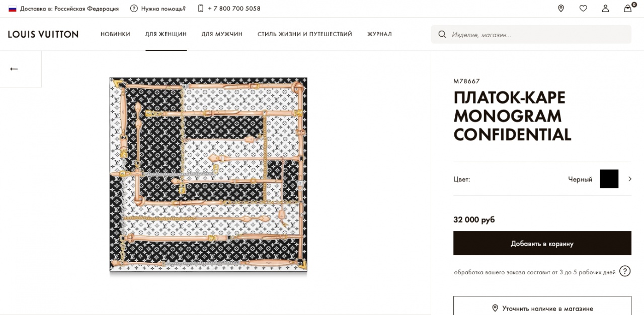Open the Новинки menu item
Image resolution: width=644 pixels, height=315 pixels.
(x=115, y=34)
